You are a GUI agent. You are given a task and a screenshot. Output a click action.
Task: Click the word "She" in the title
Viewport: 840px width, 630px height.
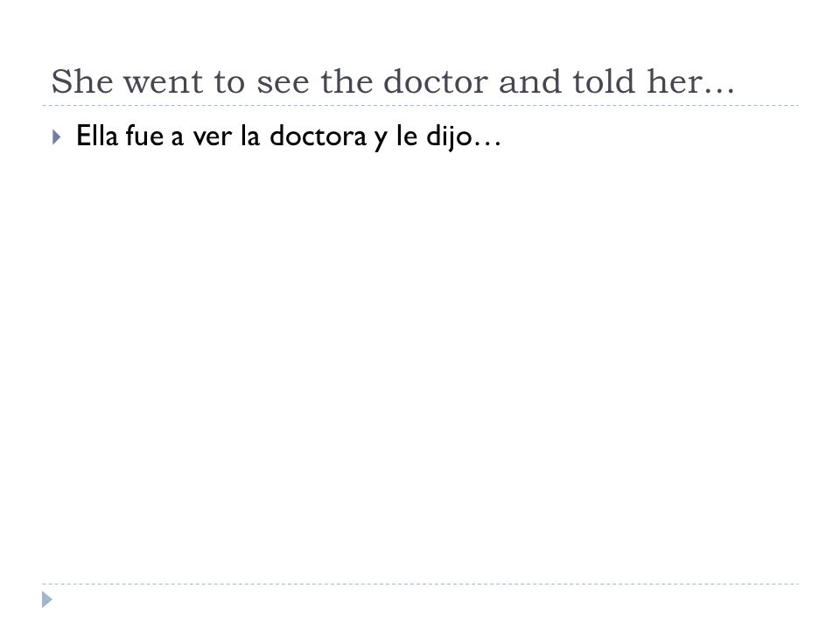click(x=82, y=81)
